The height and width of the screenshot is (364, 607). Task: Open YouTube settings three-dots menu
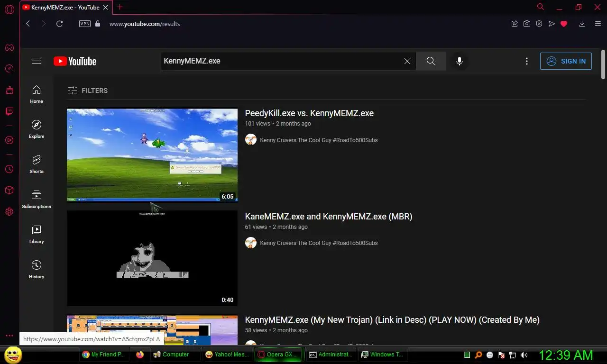point(526,61)
